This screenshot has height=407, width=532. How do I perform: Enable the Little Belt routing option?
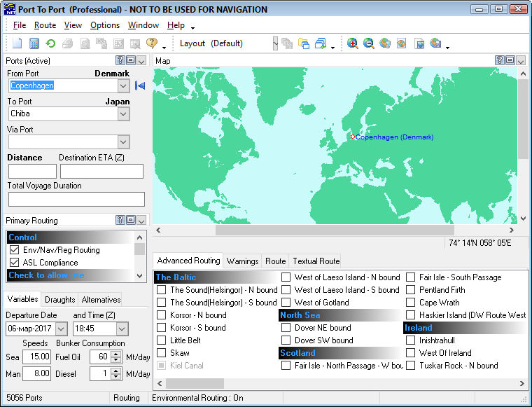point(162,340)
